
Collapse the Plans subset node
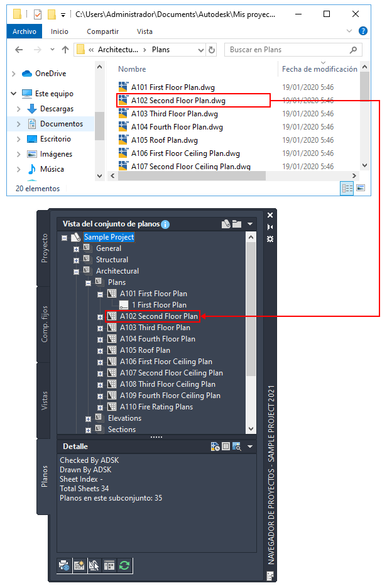point(89,283)
